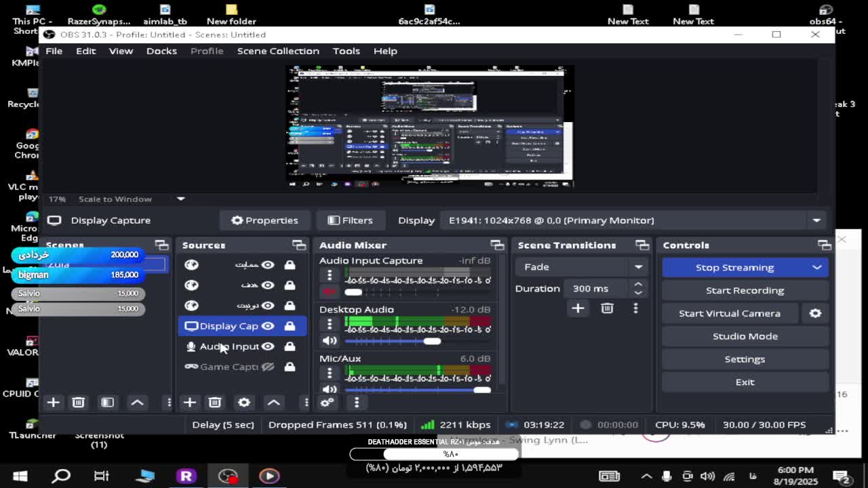Show hidden system tray icons chevron
Viewport: 868px width, 488px height.
646,476
